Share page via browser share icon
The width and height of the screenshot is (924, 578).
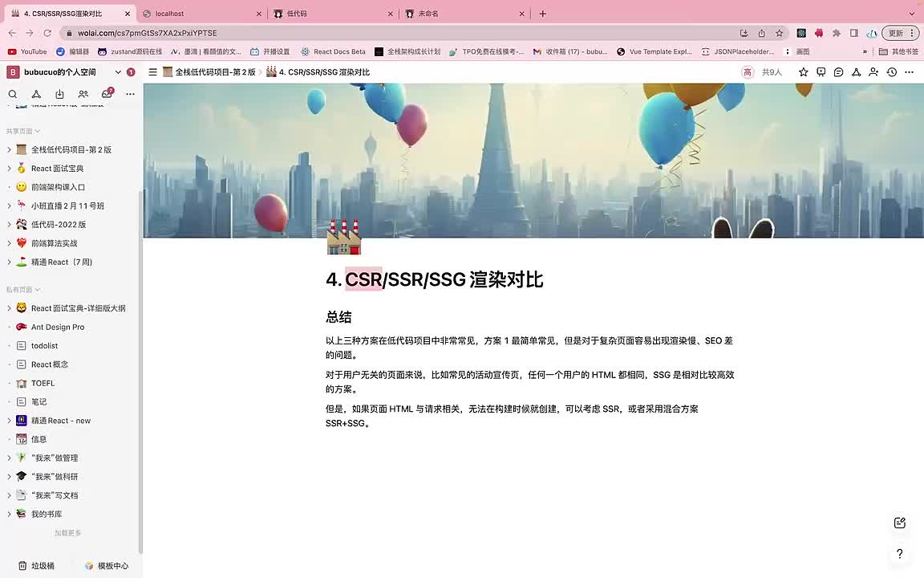coord(761,33)
